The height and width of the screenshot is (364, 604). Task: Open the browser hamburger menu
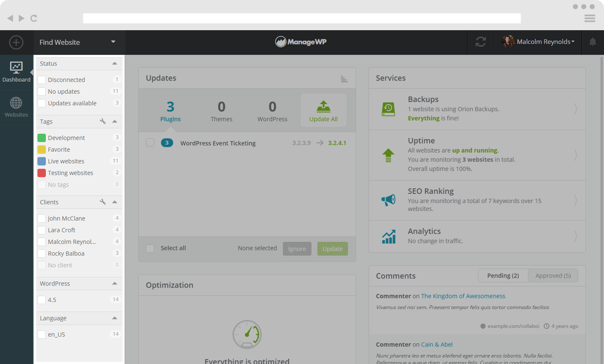[590, 18]
